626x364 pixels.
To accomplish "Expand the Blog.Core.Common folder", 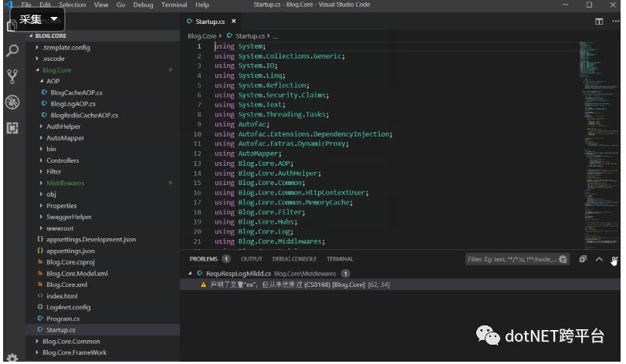I will coord(37,342).
